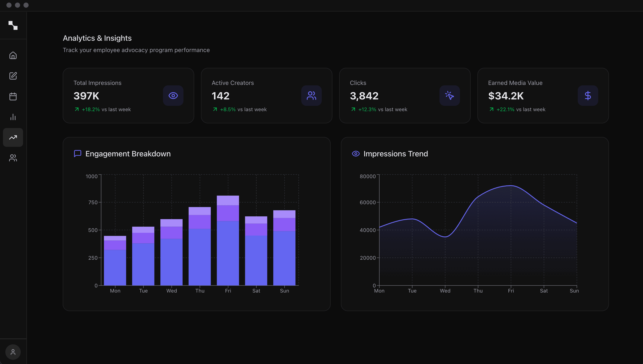The width and height of the screenshot is (643, 364).
Task: Click the Monday bar in Engagement Breakdown
Action: [115, 261]
